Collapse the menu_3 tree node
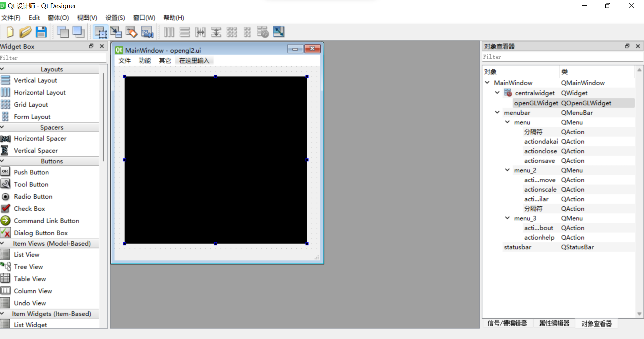Screen dimensions: 644x339 [x=507, y=218]
